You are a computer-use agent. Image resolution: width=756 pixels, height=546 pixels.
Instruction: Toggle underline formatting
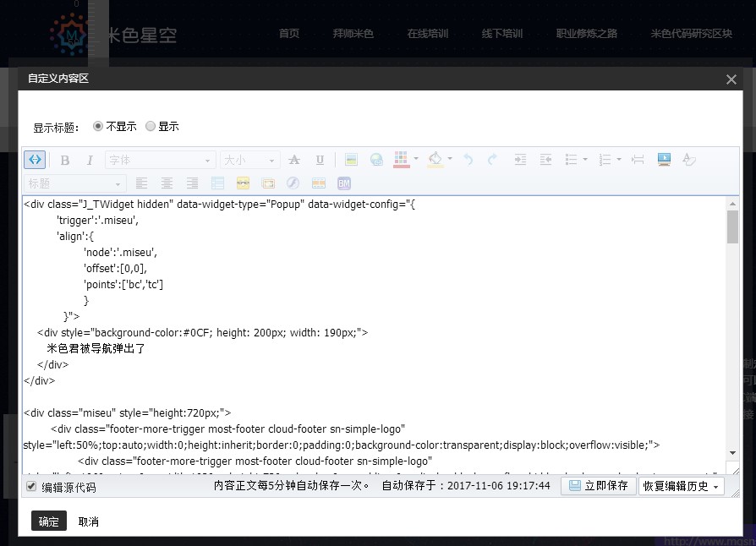point(320,160)
